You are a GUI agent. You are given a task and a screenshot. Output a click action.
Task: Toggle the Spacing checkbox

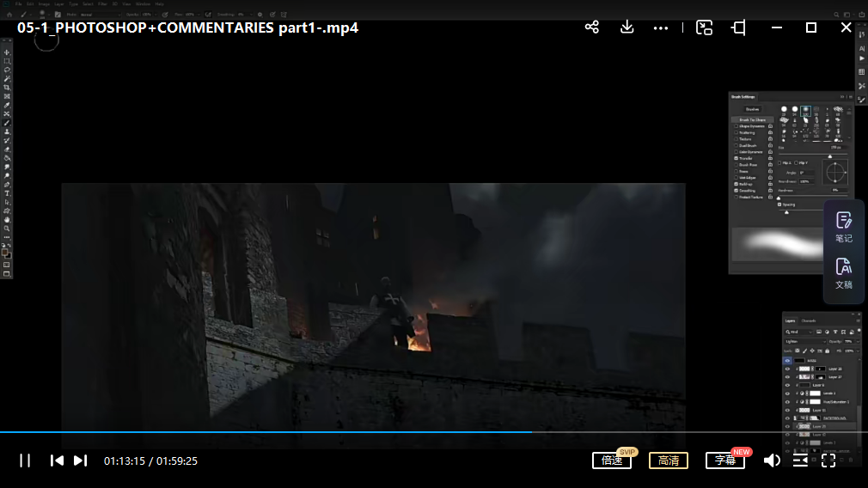click(779, 204)
